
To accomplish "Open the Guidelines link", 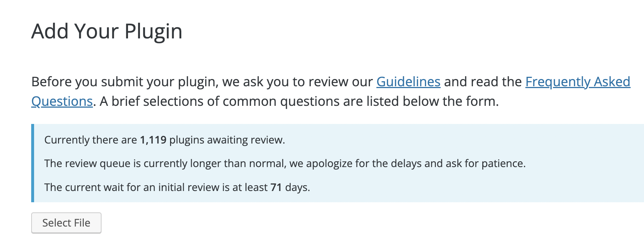I will point(408,82).
